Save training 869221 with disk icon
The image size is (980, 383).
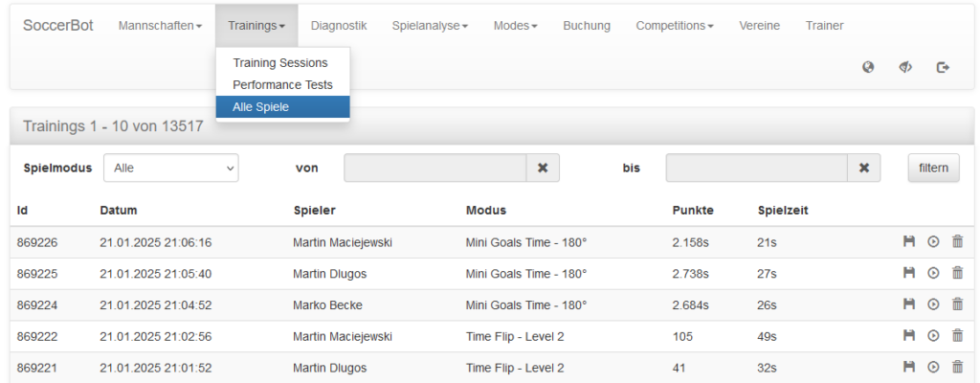pos(909,367)
